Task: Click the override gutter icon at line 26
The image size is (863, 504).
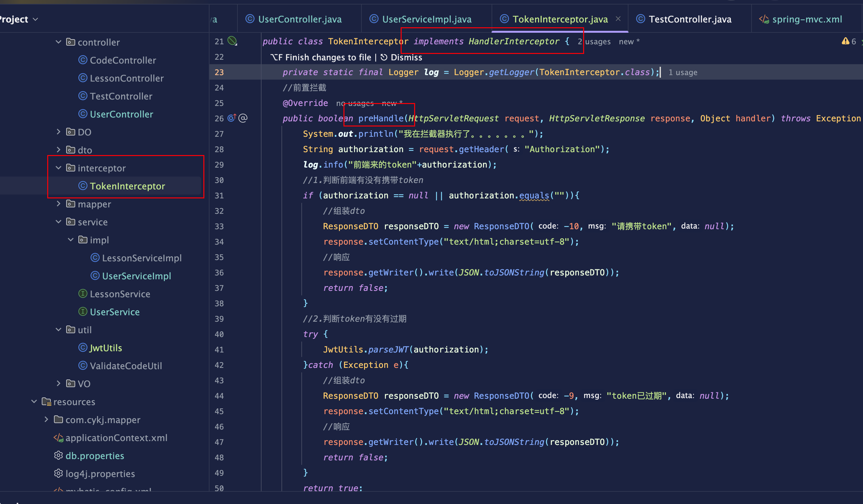Action: click(232, 118)
